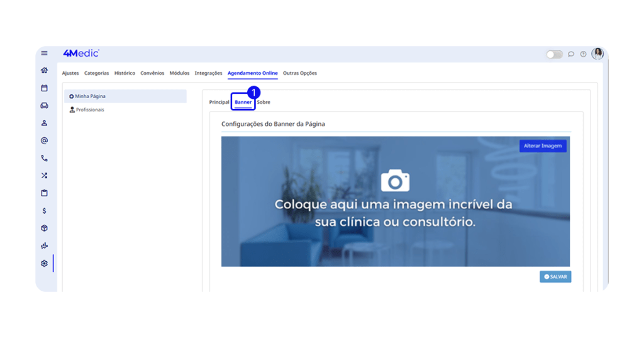Open the user profile avatar
This screenshot has height=338, width=644.
(597, 54)
